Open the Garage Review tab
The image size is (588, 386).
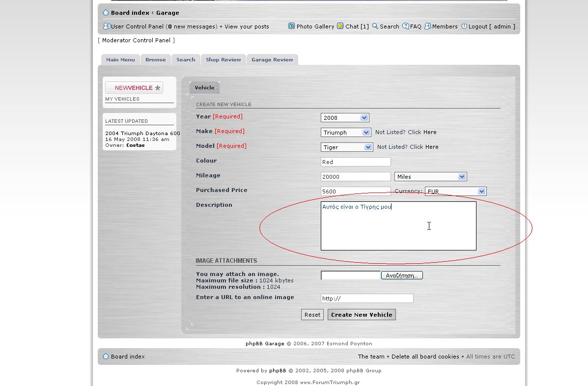pyautogui.click(x=272, y=60)
